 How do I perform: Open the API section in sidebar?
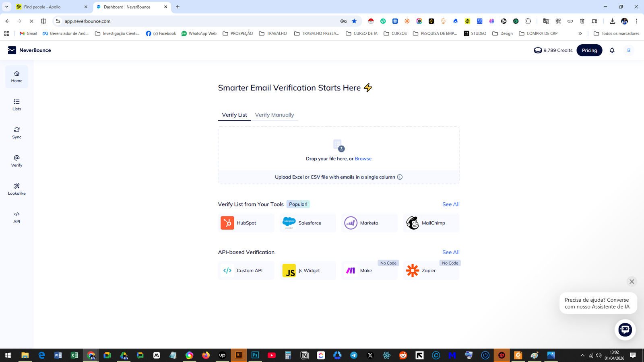coord(17,217)
